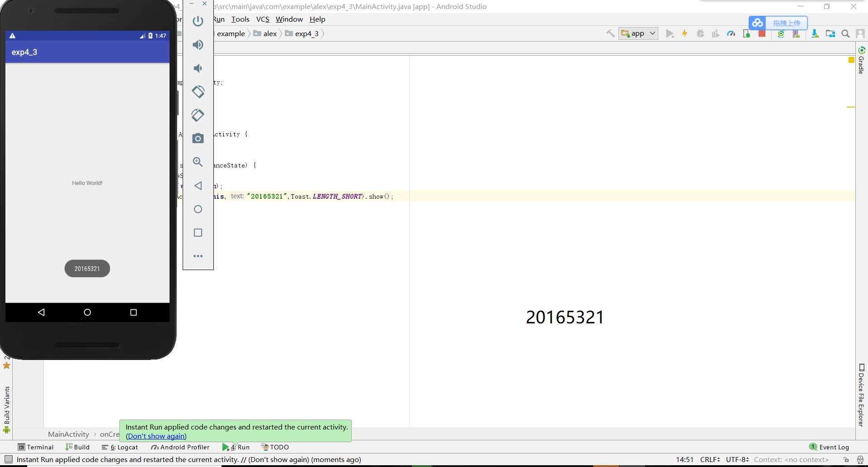Open the Build Variants side panel

pos(7,410)
